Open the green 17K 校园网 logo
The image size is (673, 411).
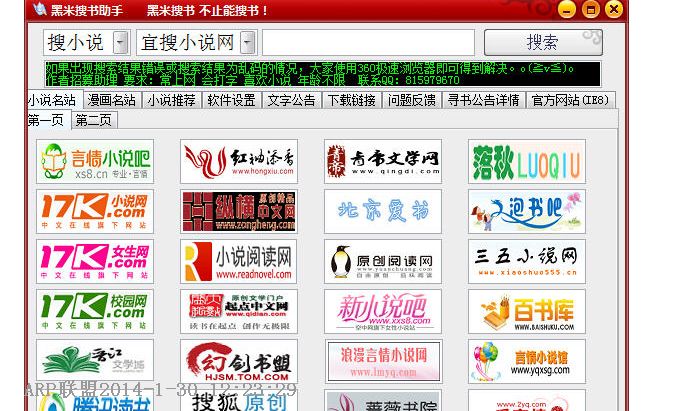tap(95, 311)
